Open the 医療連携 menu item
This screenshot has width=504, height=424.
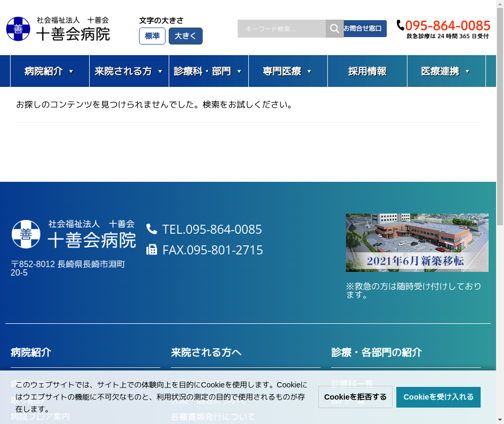pos(446,71)
